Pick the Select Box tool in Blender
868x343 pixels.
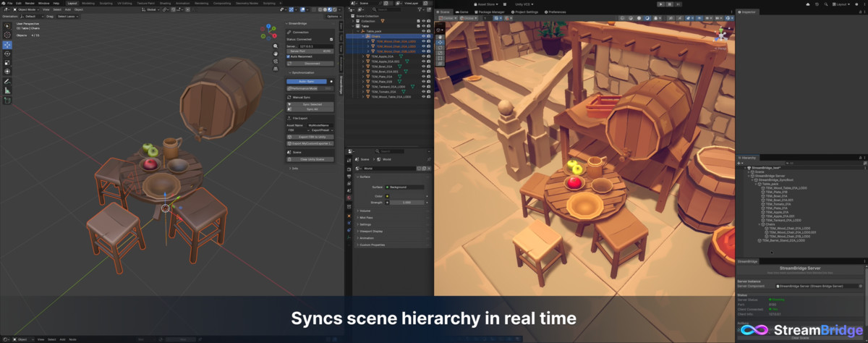pyautogui.click(x=7, y=25)
